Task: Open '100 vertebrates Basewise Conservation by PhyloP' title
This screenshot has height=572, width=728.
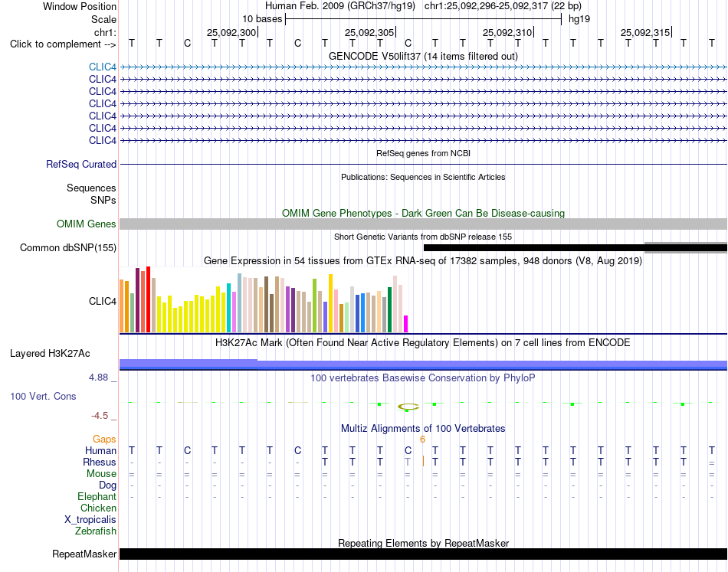Action: [423, 378]
